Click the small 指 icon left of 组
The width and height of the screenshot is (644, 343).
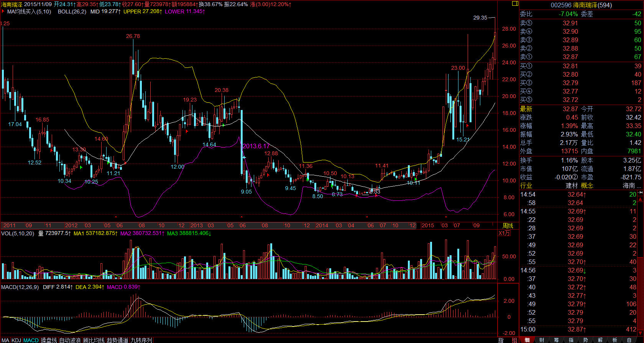coord(501,340)
